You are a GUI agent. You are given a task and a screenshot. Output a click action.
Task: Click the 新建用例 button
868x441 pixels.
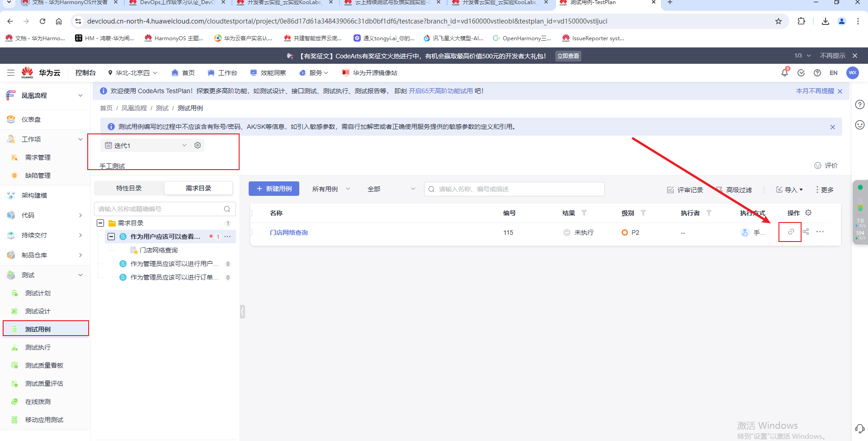click(274, 189)
